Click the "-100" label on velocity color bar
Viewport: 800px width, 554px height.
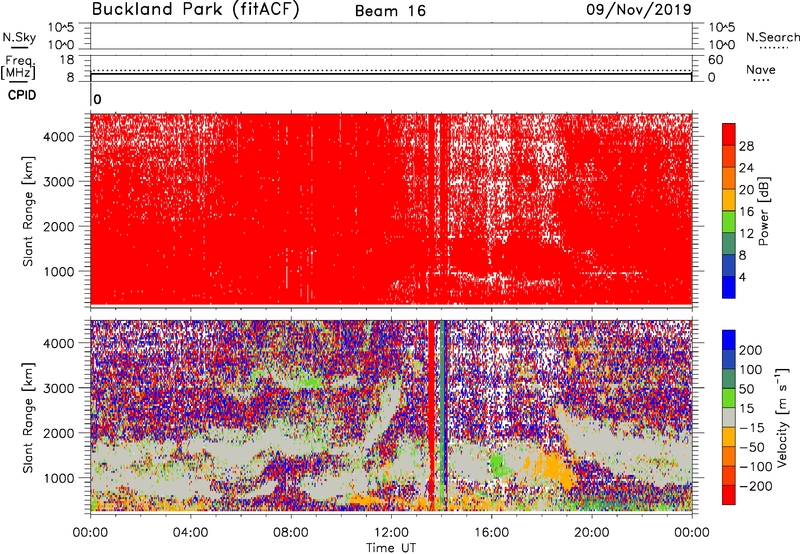(756, 466)
